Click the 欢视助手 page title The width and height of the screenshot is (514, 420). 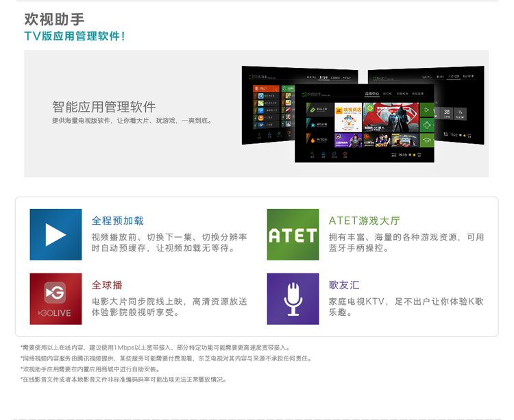click(54, 19)
